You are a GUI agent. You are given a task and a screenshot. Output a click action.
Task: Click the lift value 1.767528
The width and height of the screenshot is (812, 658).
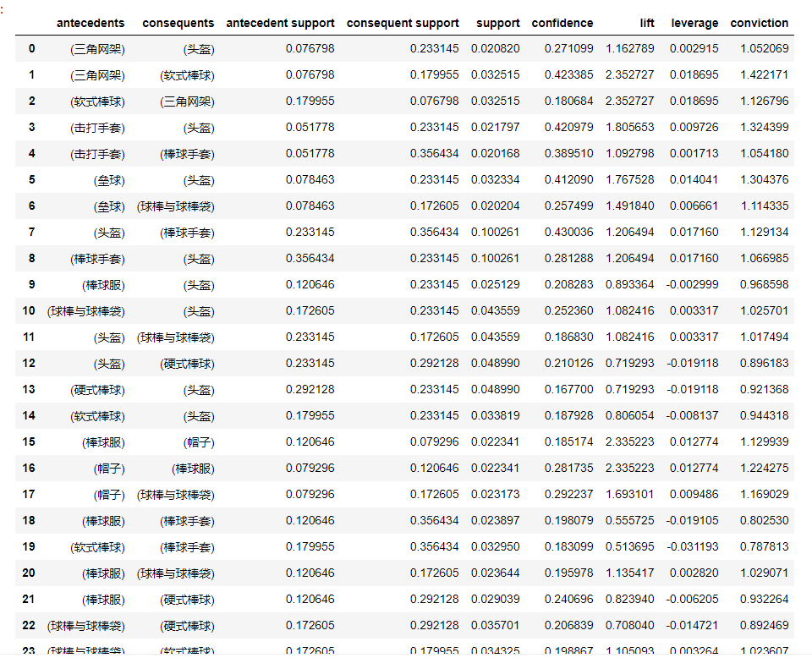[630, 179]
